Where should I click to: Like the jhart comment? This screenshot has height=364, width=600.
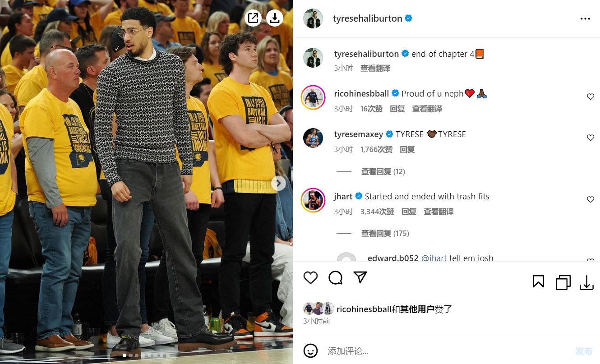[591, 199]
